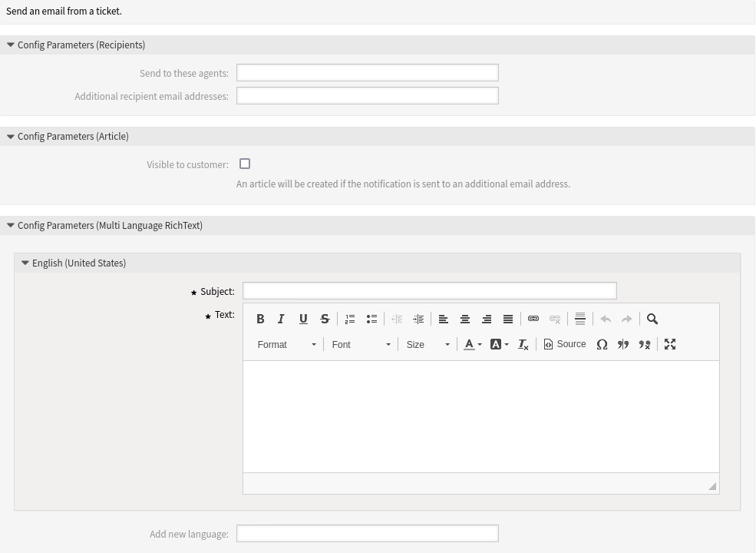Insert a numbered list

click(x=350, y=319)
